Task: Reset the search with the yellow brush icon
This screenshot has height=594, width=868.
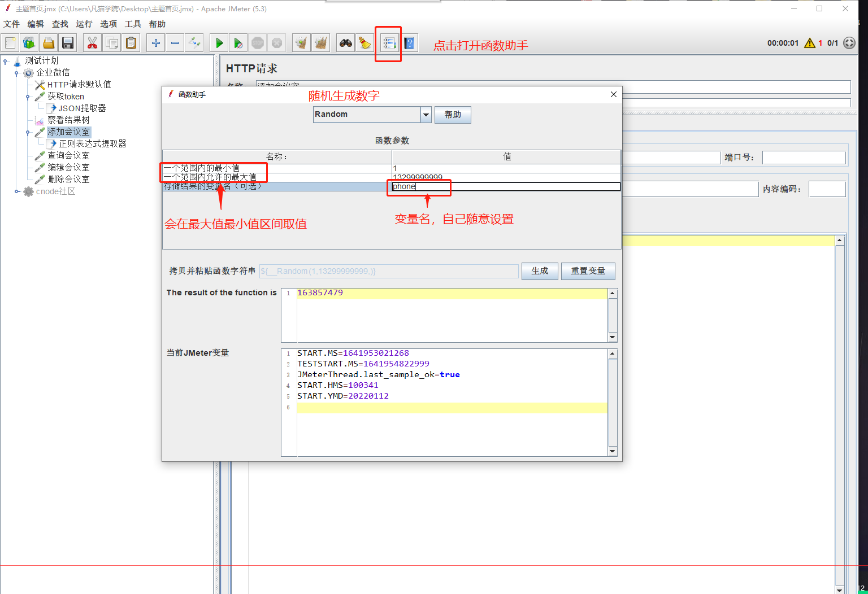Action: [365, 43]
